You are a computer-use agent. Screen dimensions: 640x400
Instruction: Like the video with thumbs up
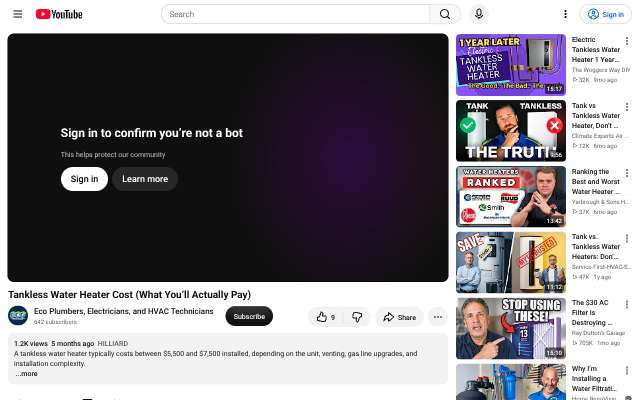click(x=326, y=317)
